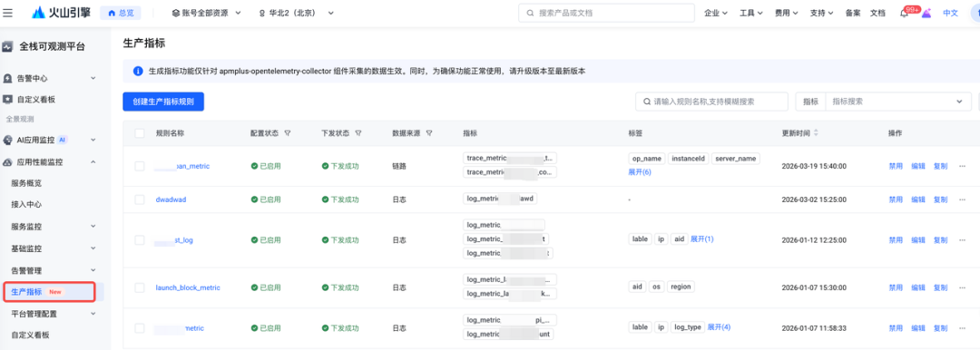Open the dwadwad rule link

[x=171, y=199]
